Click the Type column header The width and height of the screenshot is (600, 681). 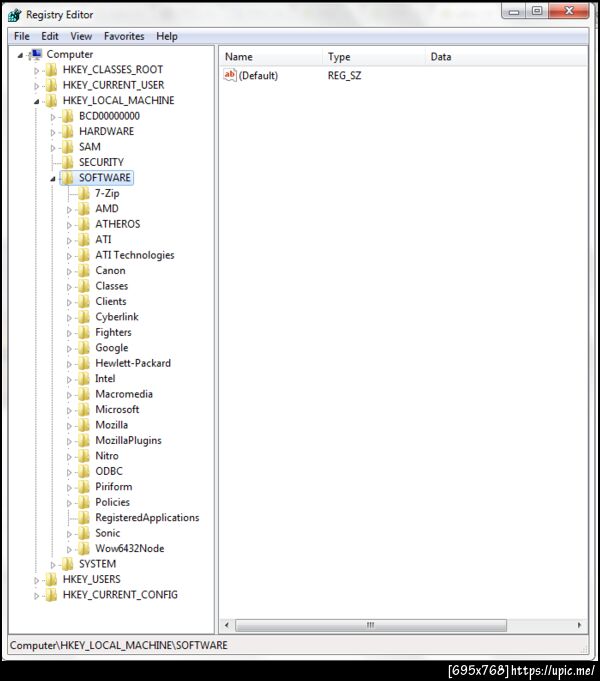[x=375, y=56]
